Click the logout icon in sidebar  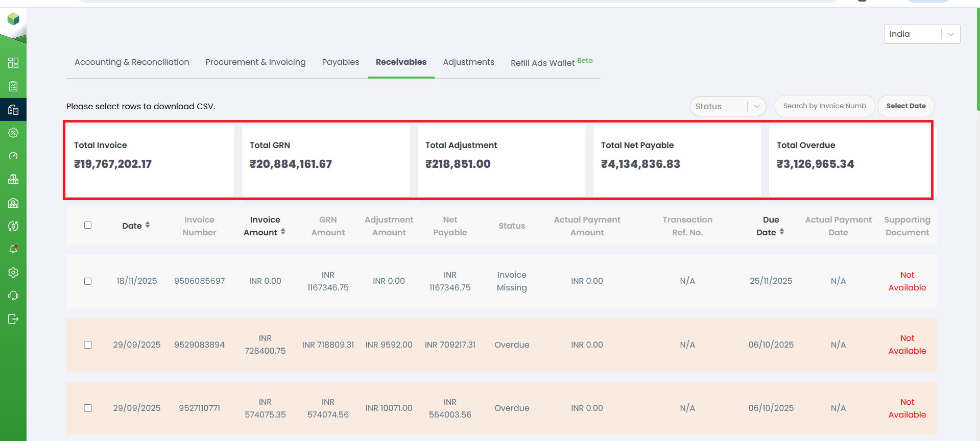pyautogui.click(x=13, y=319)
